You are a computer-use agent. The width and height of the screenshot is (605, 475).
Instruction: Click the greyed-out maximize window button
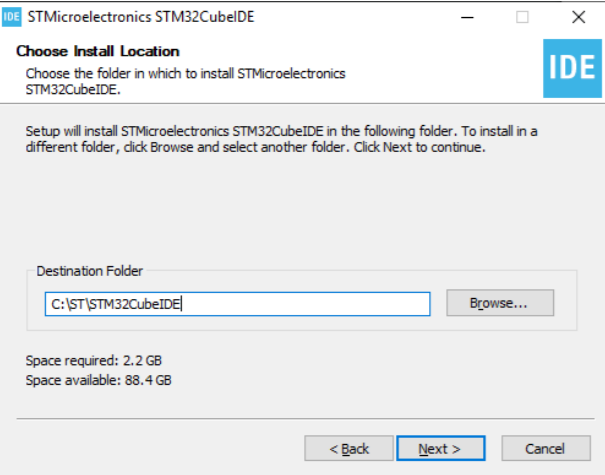pos(522,17)
